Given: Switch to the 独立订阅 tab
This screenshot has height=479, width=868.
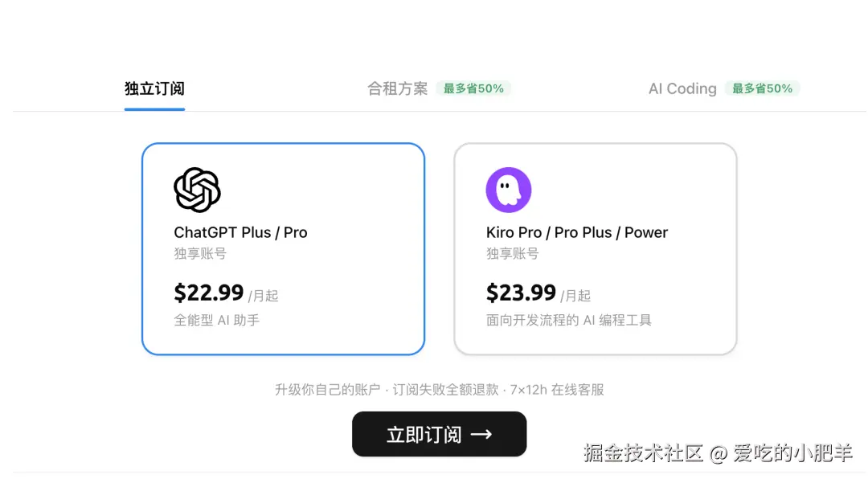Looking at the screenshot, I should point(154,88).
